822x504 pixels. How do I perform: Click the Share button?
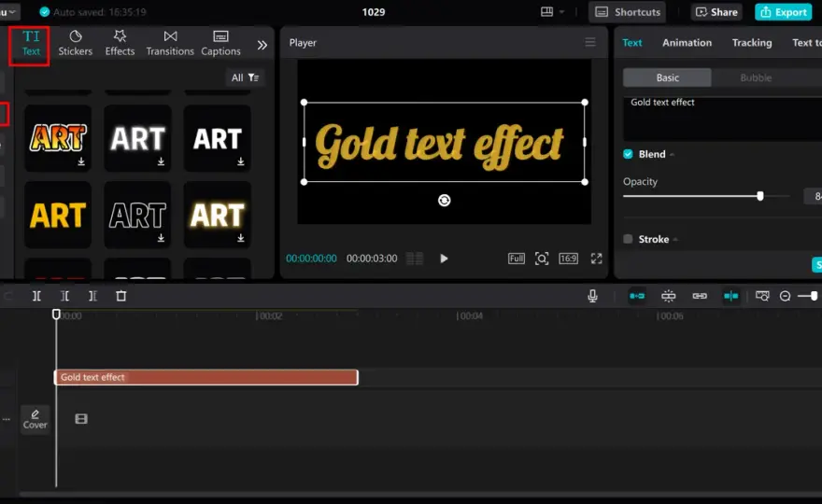point(716,12)
